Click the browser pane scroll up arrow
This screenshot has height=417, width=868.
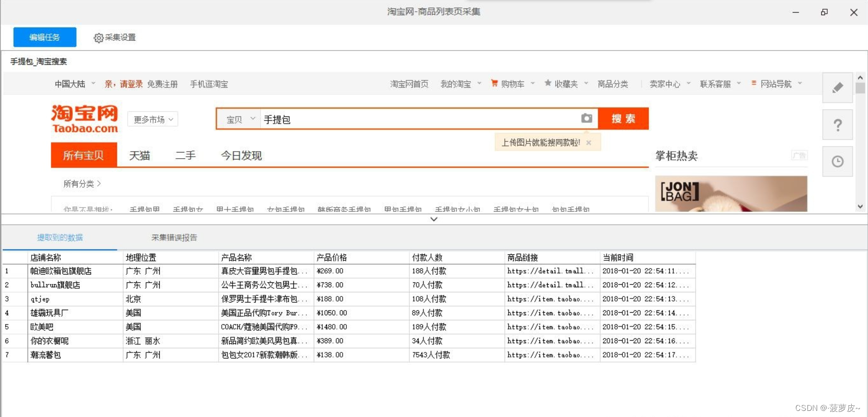[x=860, y=78]
